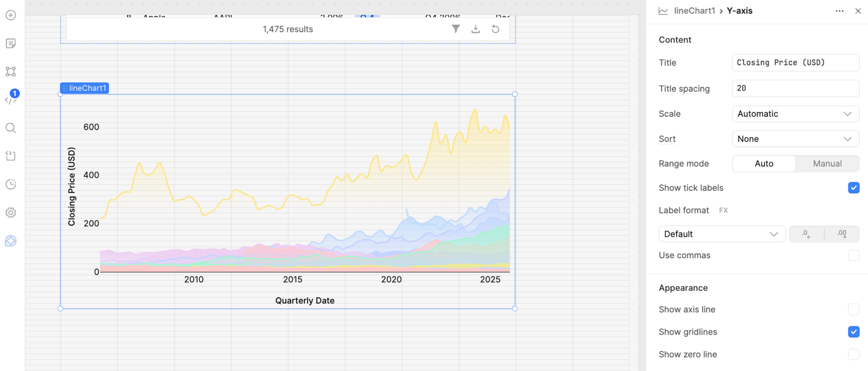Click the chart's top-right resize handle

(x=515, y=94)
